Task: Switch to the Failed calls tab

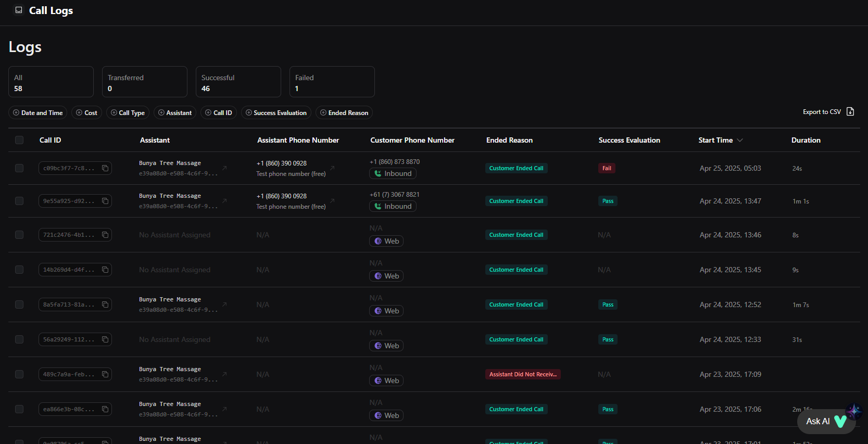Action: 332,82
